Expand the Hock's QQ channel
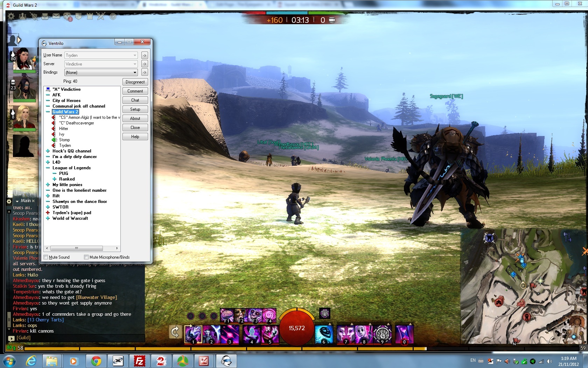 48,151
